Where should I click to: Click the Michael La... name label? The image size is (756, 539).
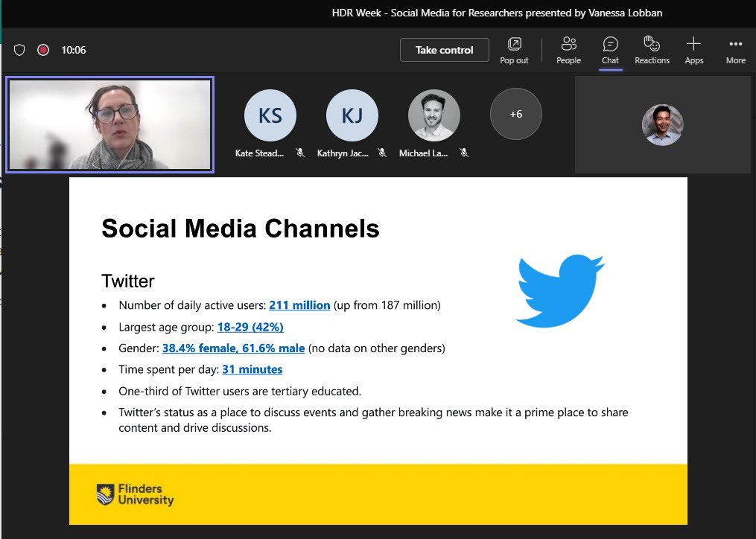point(423,153)
